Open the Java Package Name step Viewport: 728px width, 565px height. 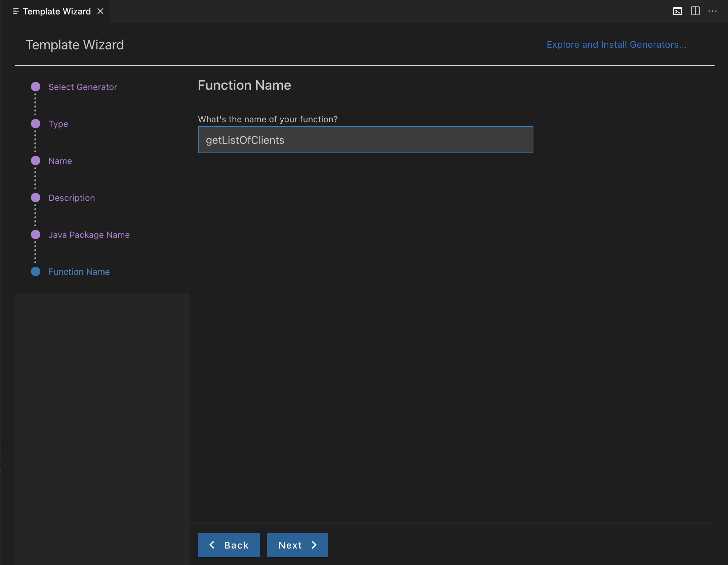coord(89,235)
